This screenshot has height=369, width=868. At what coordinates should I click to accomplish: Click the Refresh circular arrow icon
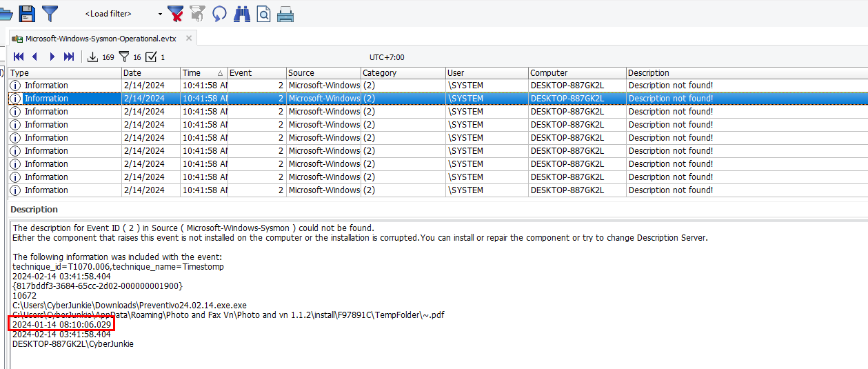[x=219, y=13]
